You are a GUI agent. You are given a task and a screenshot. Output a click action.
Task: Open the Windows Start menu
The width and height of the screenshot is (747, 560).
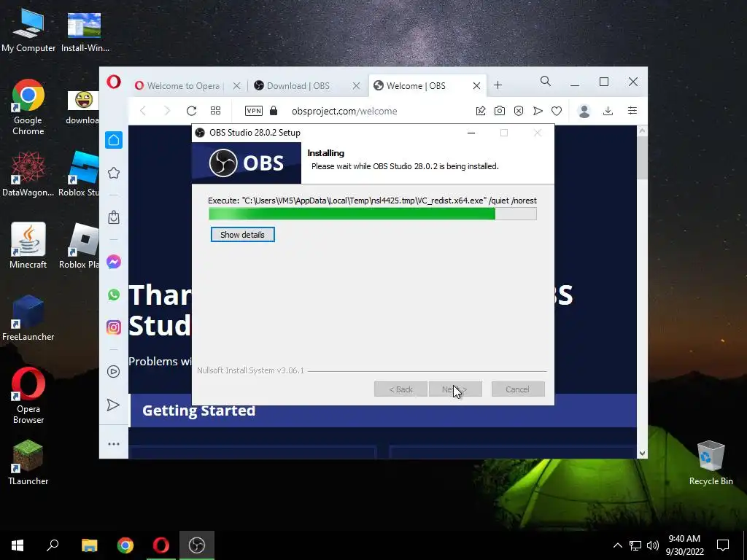click(x=18, y=545)
